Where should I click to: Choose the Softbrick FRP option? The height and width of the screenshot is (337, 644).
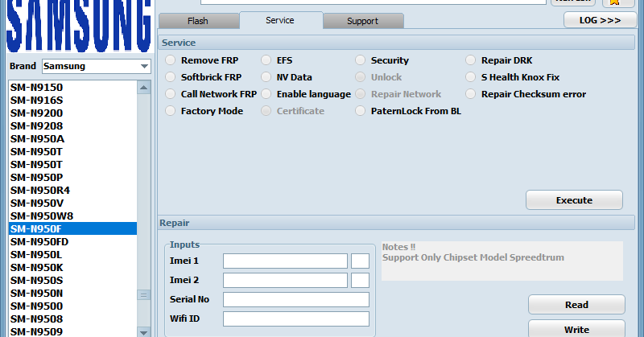tap(171, 77)
